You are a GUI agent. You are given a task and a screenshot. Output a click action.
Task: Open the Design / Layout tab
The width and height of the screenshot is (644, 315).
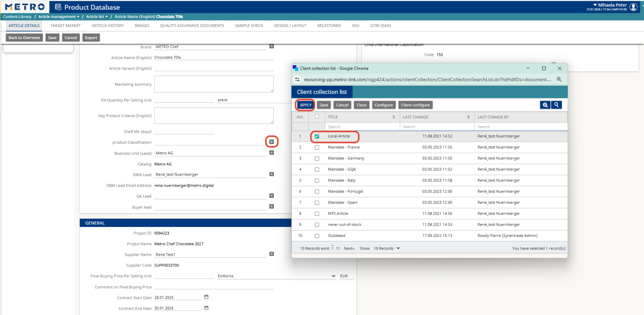(x=290, y=26)
